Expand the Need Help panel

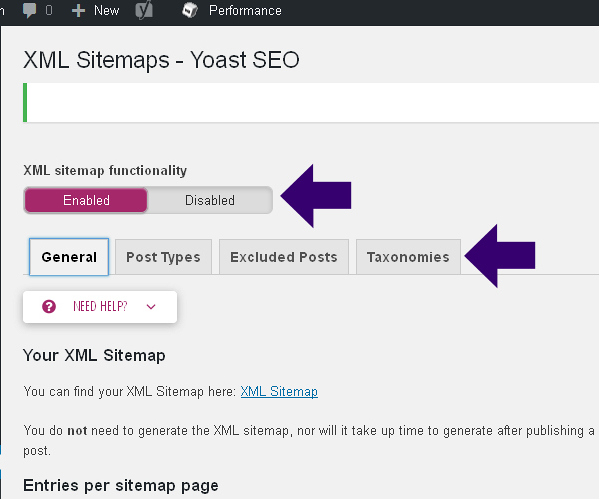[99, 307]
